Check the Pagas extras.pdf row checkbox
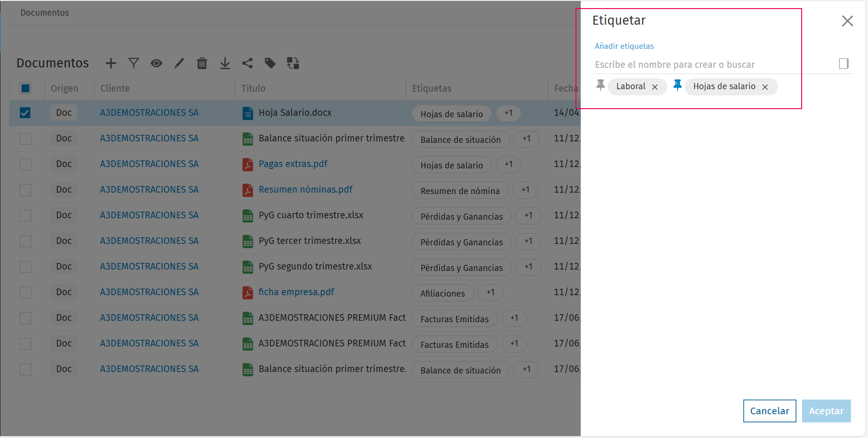Viewport: 868px width, 438px height. tap(26, 164)
